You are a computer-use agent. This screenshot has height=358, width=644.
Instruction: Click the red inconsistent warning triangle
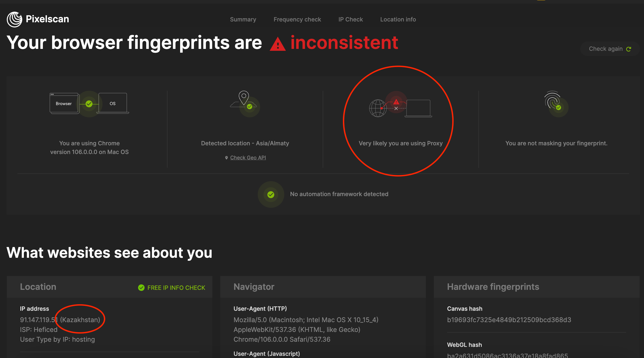(278, 45)
